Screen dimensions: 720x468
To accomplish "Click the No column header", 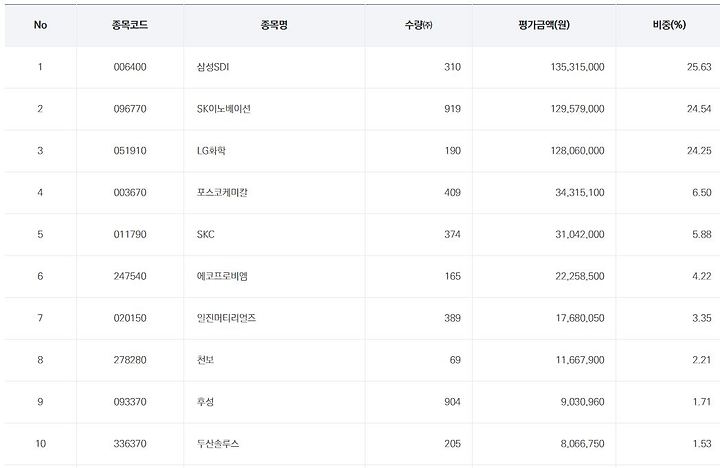I will click(x=40, y=25).
